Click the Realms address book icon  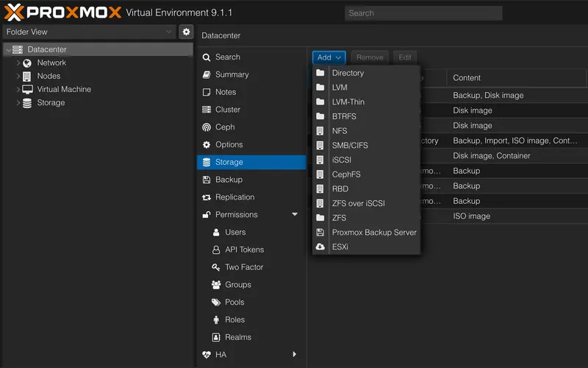pyautogui.click(x=216, y=337)
